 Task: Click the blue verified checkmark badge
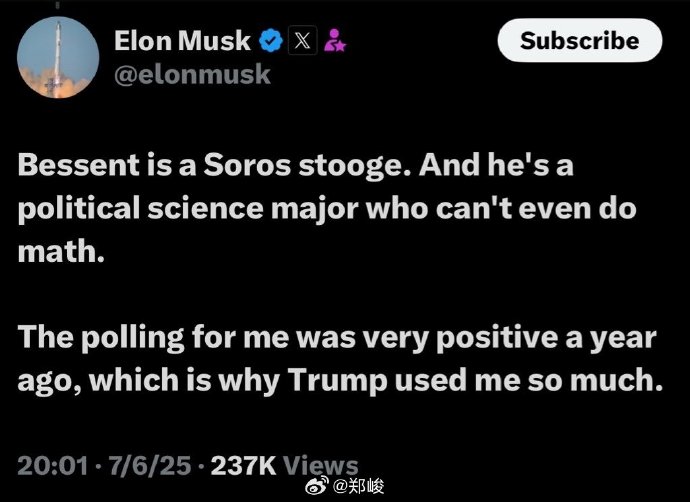[270, 41]
